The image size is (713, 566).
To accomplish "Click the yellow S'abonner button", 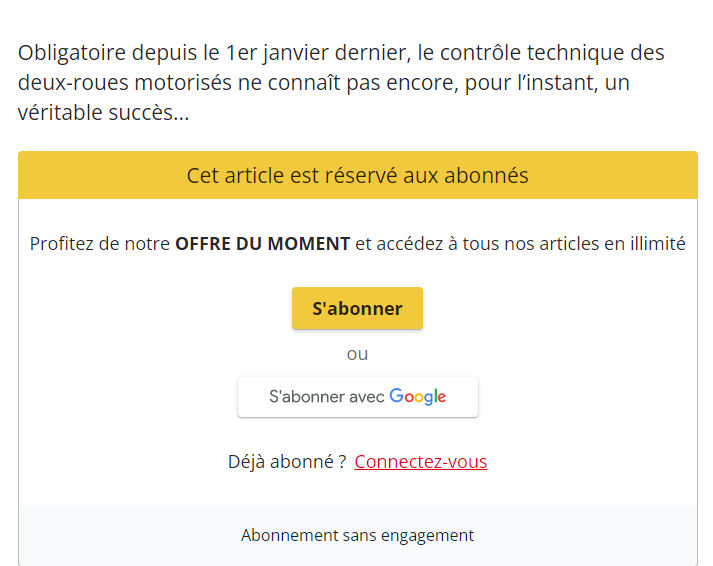I will 357,308.
